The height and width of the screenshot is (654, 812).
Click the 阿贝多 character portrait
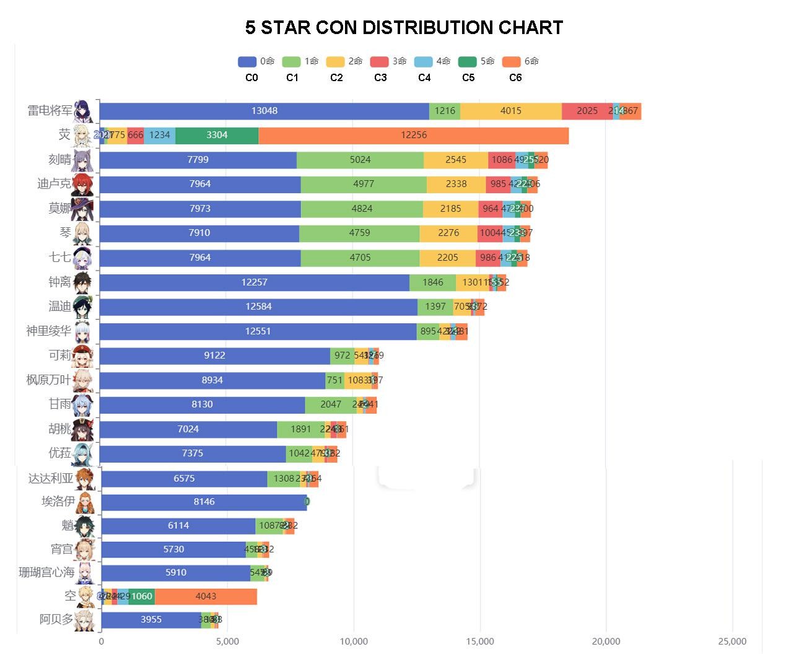pyautogui.click(x=85, y=619)
